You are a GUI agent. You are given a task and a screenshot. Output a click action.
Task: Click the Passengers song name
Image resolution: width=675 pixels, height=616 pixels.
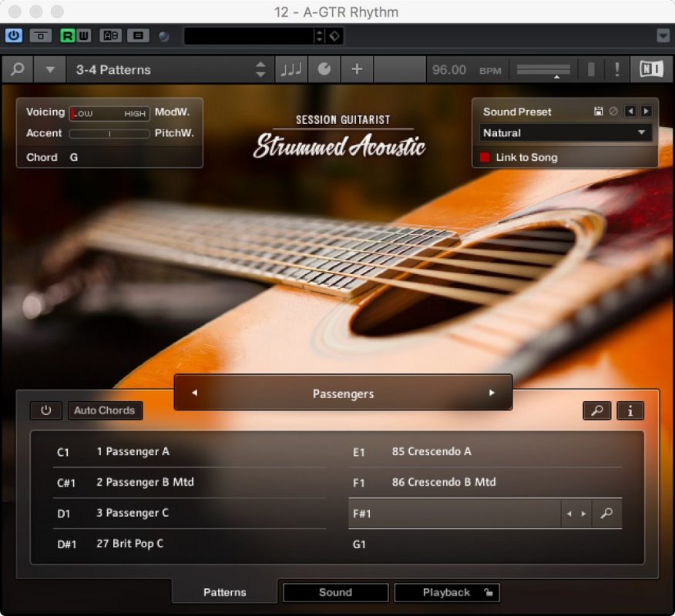pos(343,393)
